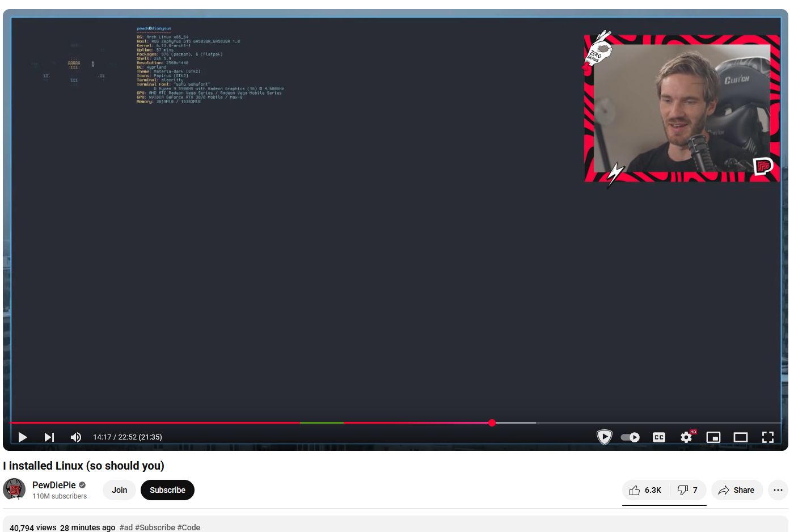Turn on closed captions
Viewport: 794px width, 532px height.
point(658,437)
